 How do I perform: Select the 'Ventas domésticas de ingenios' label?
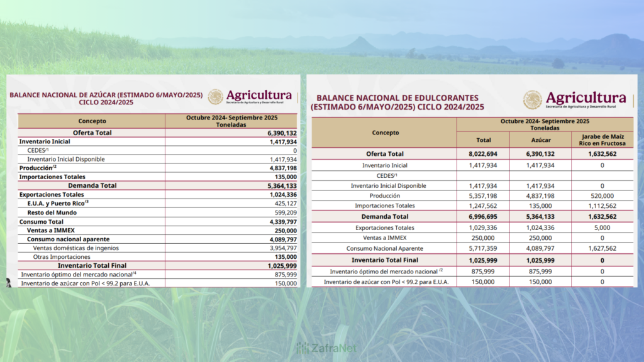click(x=76, y=248)
